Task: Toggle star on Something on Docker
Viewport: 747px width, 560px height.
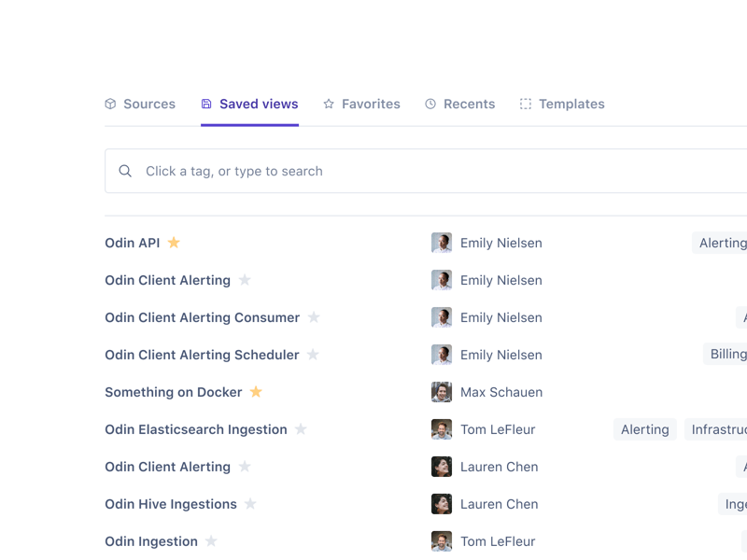Action: point(256,392)
